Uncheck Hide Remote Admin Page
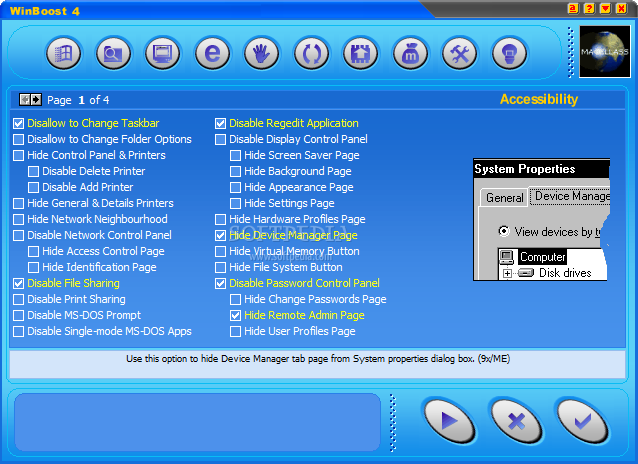This screenshot has width=638, height=464. 235,315
